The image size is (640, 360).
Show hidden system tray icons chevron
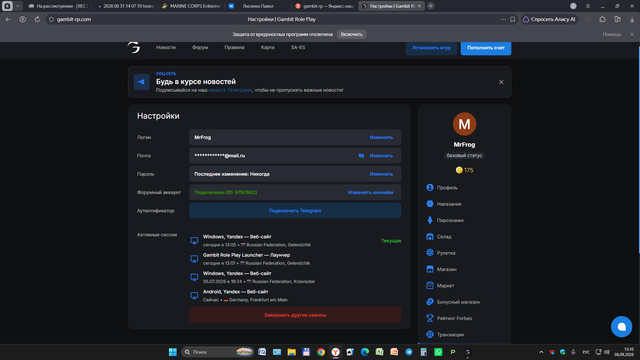(541, 352)
